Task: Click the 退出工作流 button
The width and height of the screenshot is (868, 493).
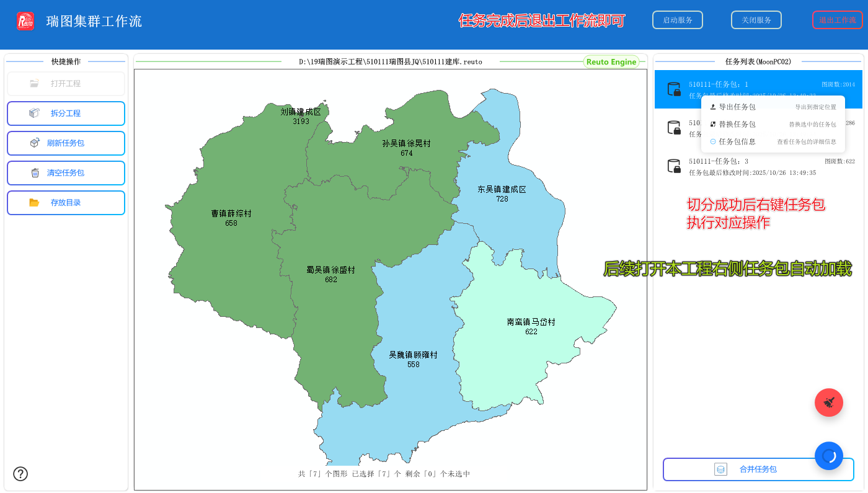Action: [x=837, y=19]
